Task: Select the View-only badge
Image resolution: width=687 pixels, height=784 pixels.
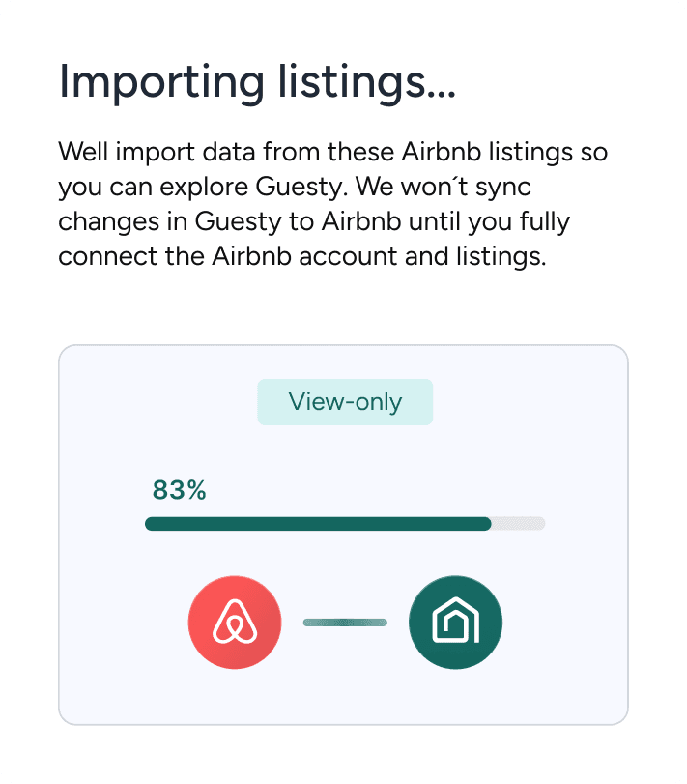Action: coord(345,402)
